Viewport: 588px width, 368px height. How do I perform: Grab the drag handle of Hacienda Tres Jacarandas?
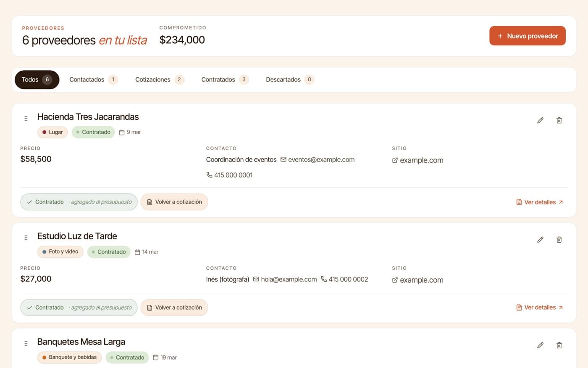(x=26, y=119)
